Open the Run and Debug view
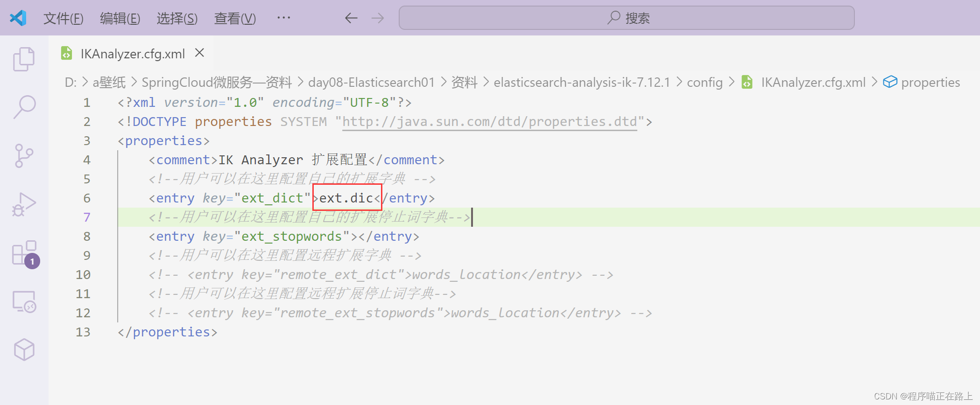Image resolution: width=980 pixels, height=405 pixels. click(24, 204)
